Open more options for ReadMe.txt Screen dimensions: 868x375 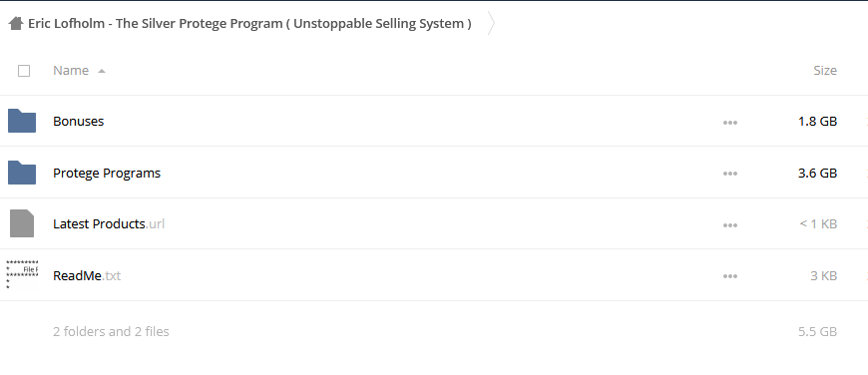tap(730, 276)
